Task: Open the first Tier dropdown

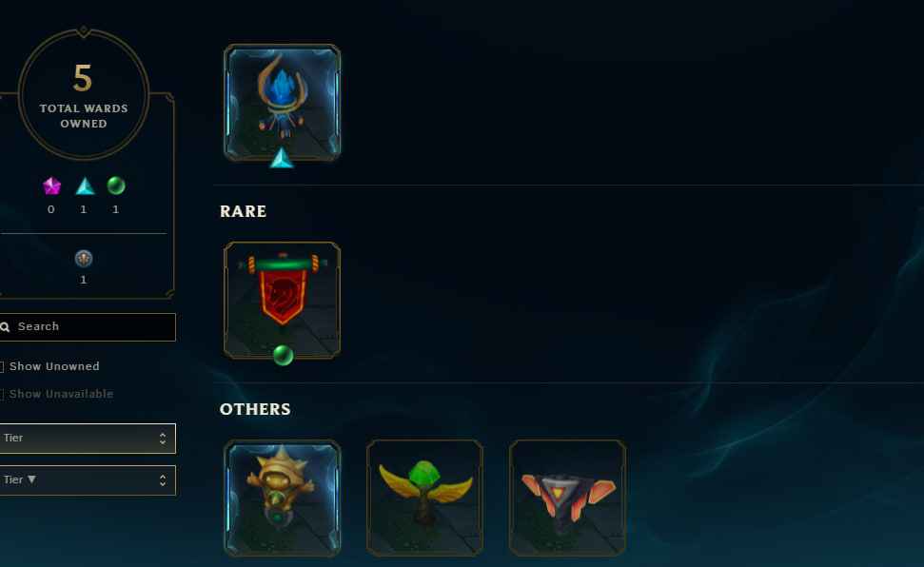Action: [88, 439]
